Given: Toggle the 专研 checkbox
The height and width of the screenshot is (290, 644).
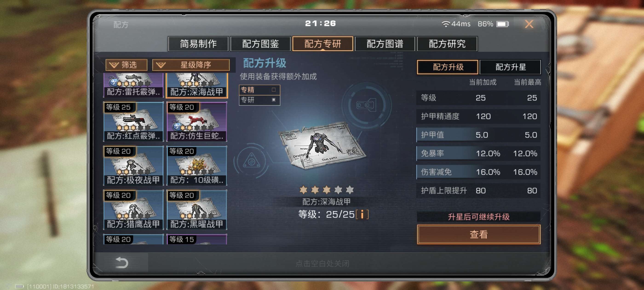Looking at the screenshot, I should pos(273,100).
